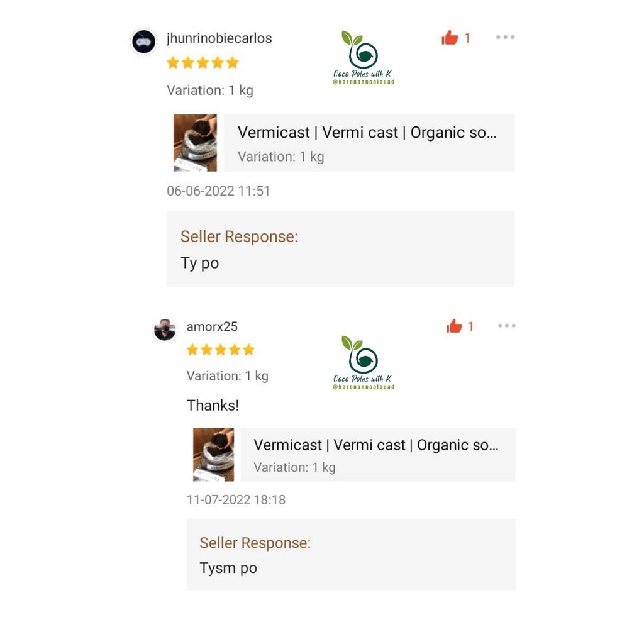Click the 'Thanks!' review comment text
This screenshot has height=644, width=644.
pyautogui.click(x=213, y=406)
